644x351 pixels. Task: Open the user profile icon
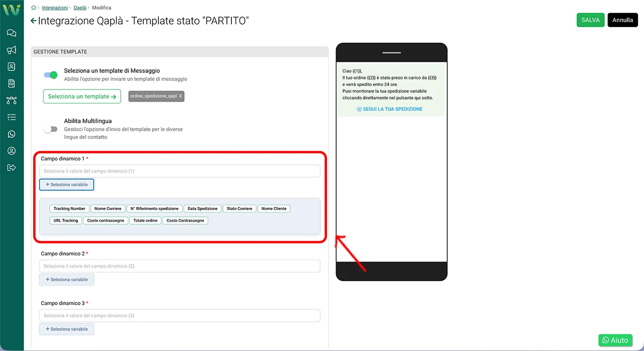(x=12, y=151)
